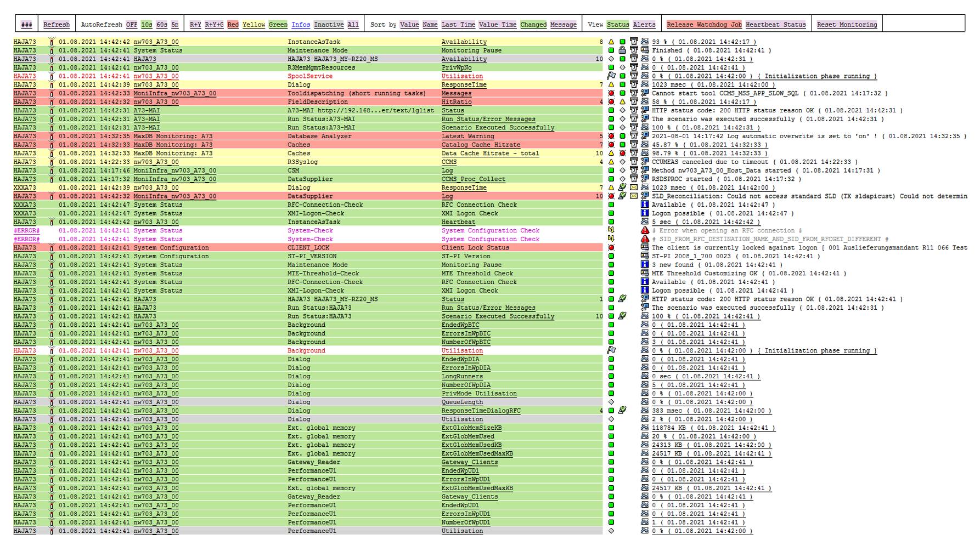980x551 pixels.
Task: Filter by R+Y alerts
Action: tap(195, 25)
